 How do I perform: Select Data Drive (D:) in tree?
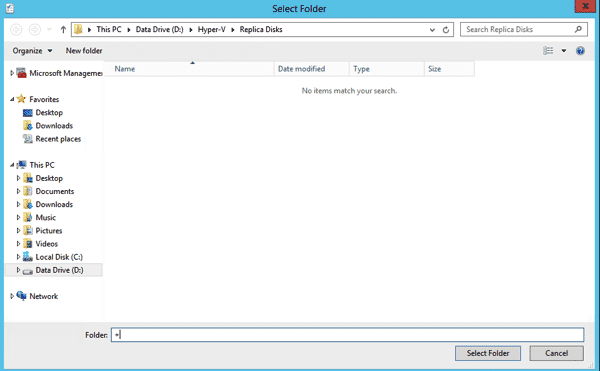tap(59, 270)
